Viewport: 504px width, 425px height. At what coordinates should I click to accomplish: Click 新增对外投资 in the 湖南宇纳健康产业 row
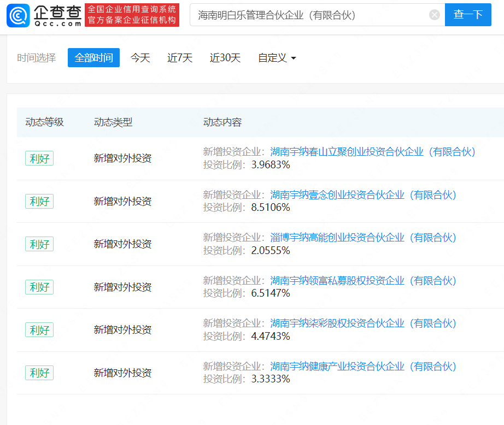(122, 373)
